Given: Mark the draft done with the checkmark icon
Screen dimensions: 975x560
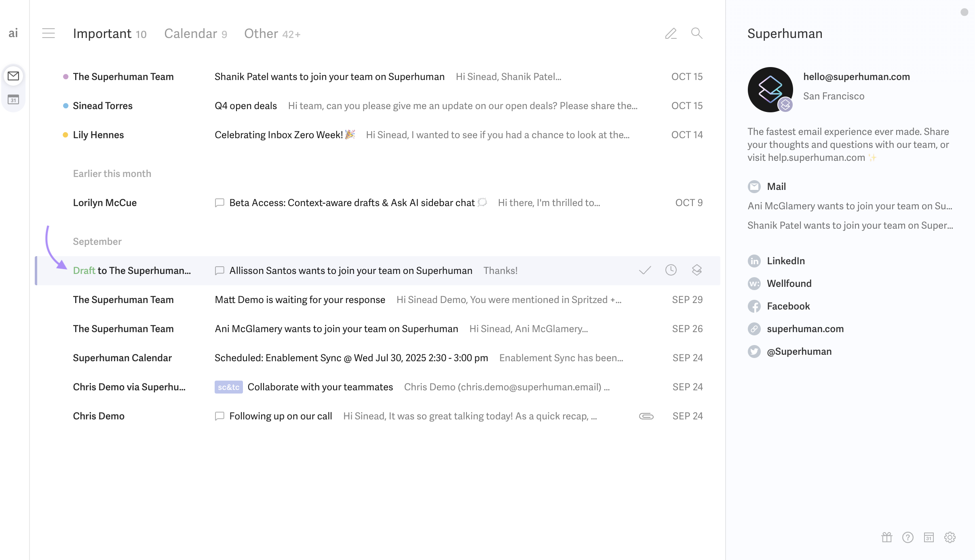Looking at the screenshot, I should click(x=644, y=270).
